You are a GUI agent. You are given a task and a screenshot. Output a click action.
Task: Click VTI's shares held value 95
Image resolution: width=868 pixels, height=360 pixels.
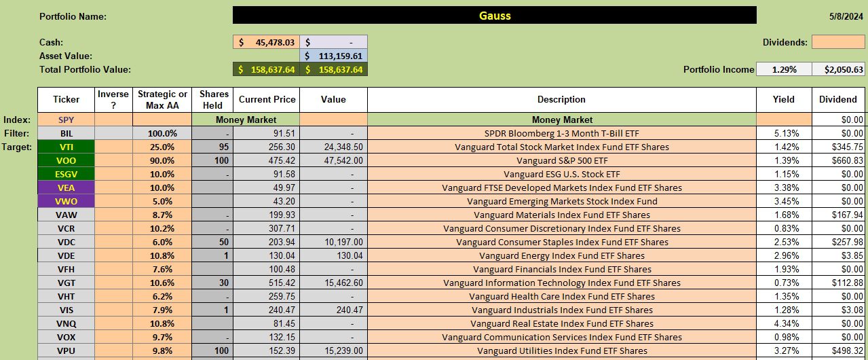click(x=212, y=147)
